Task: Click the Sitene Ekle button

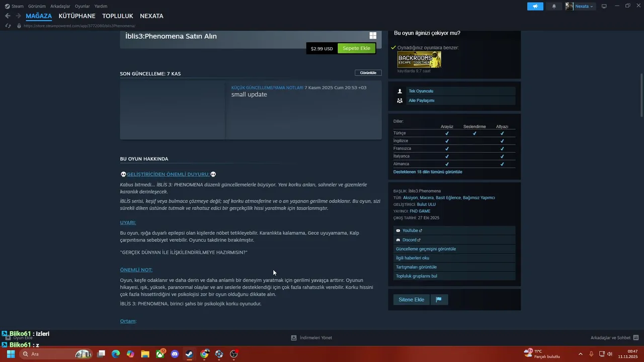Action: [x=412, y=300]
